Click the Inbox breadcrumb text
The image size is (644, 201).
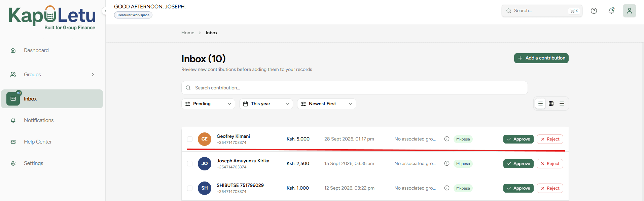pos(212,33)
